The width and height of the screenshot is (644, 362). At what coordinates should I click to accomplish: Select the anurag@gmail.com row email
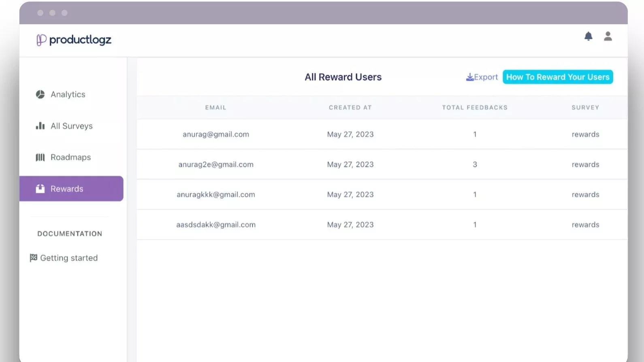pos(215,134)
